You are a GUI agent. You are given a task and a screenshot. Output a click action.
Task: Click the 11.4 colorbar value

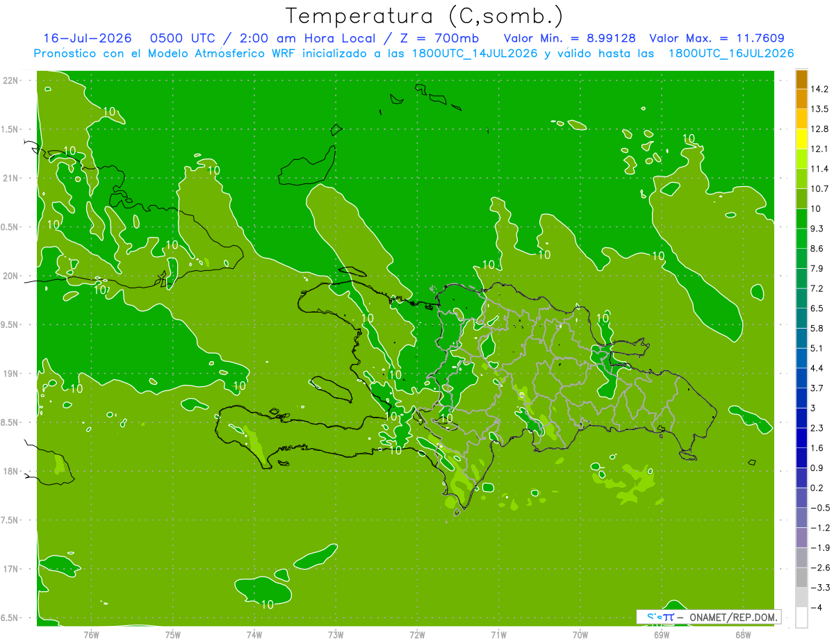pyautogui.click(x=819, y=169)
